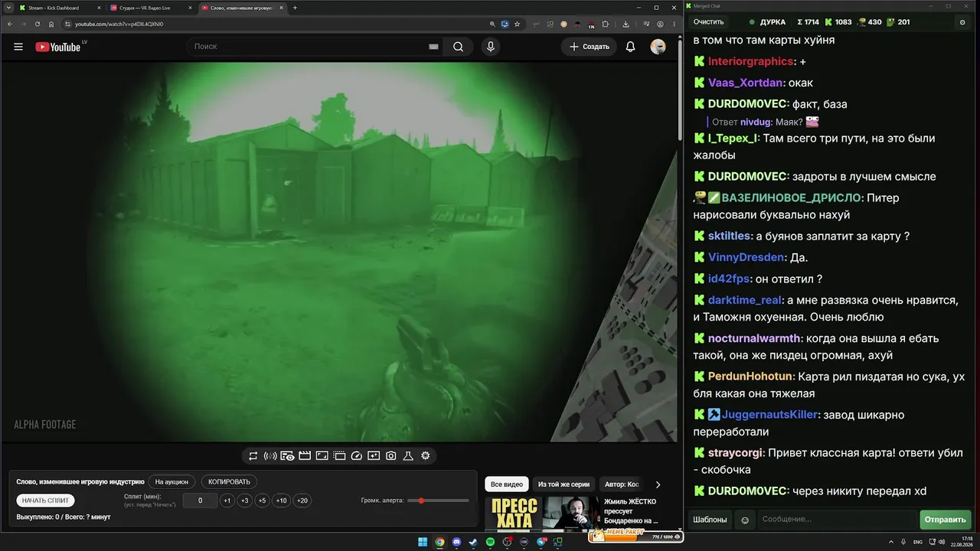Click the Создать button
The height and width of the screenshot is (551, 980).
(x=590, y=47)
